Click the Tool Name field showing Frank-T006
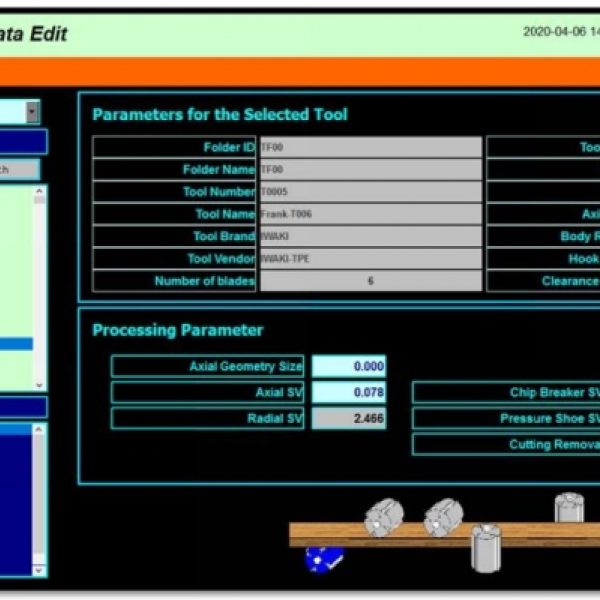Screen dimensions: 600x600 click(369, 214)
